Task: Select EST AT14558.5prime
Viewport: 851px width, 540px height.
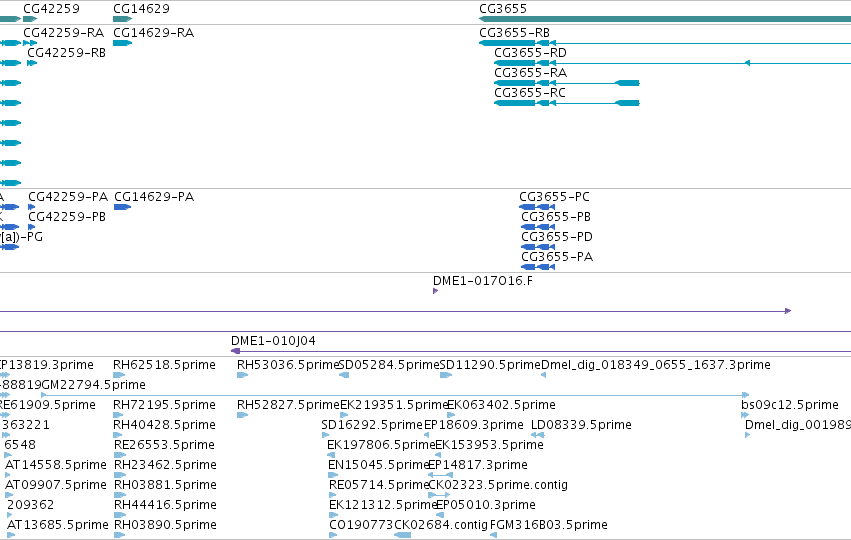Action: (55, 465)
